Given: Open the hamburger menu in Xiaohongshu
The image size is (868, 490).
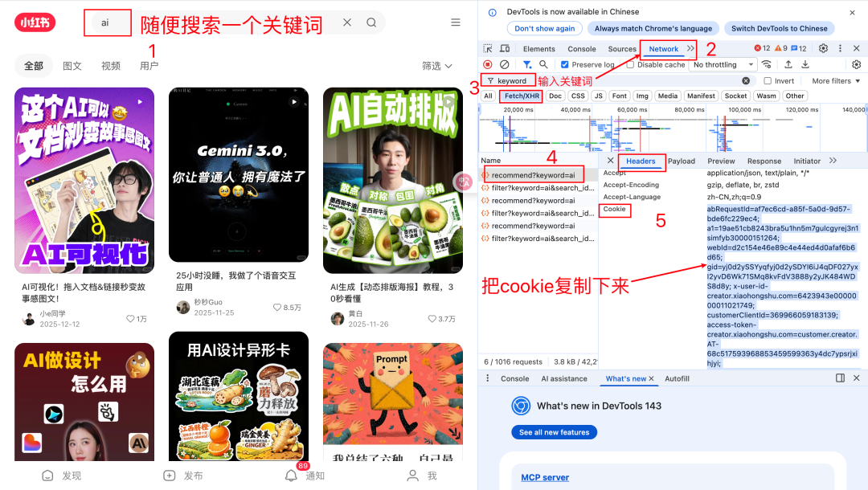Looking at the screenshot, I should (x=456, y=22).
